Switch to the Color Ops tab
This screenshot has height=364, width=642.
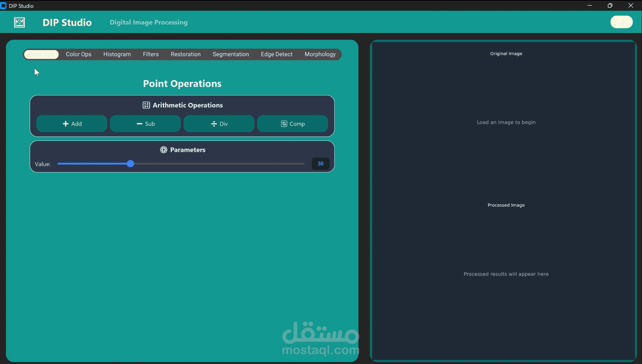point(79,54)
